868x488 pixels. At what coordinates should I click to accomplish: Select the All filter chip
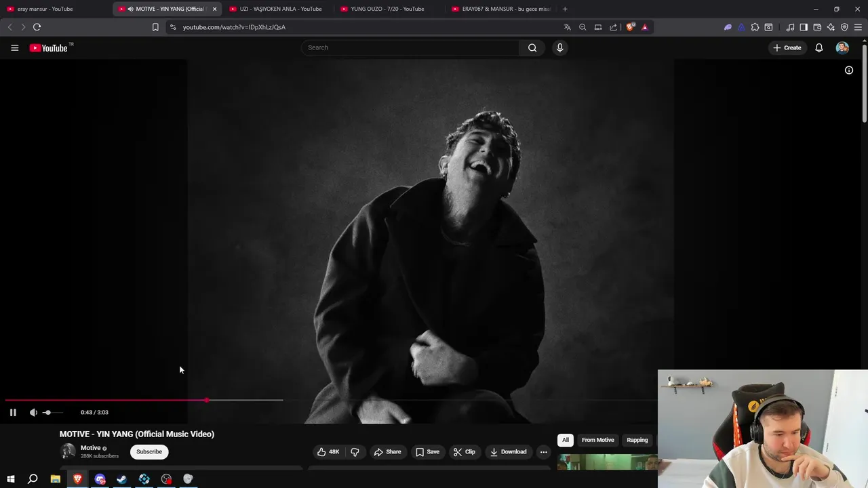tap(565, 440)
